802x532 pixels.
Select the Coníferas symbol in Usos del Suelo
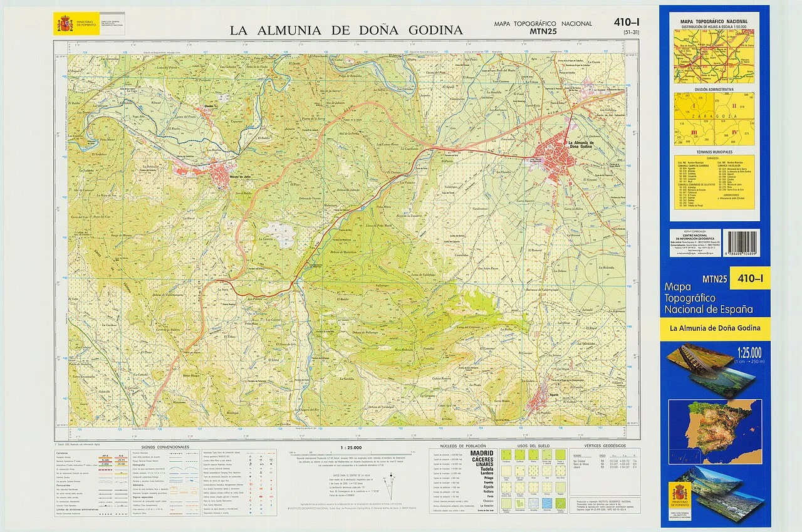pyautogui.click(x=520, y=454)
